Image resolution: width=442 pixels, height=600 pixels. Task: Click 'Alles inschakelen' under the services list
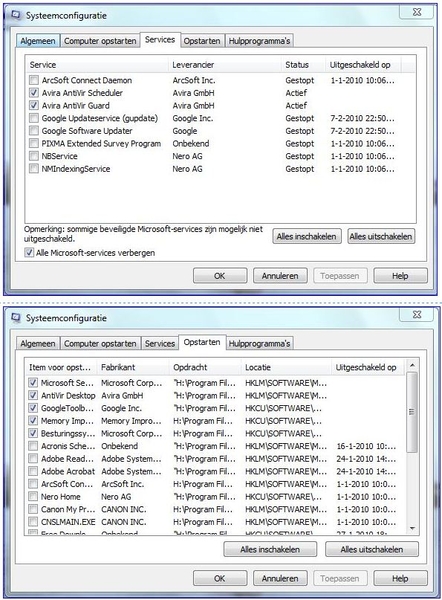[307, 236]
